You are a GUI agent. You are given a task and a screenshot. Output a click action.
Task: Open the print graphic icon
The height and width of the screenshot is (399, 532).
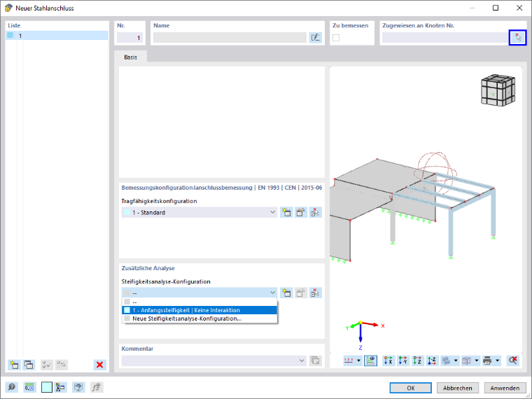click(x=488, y=360)
